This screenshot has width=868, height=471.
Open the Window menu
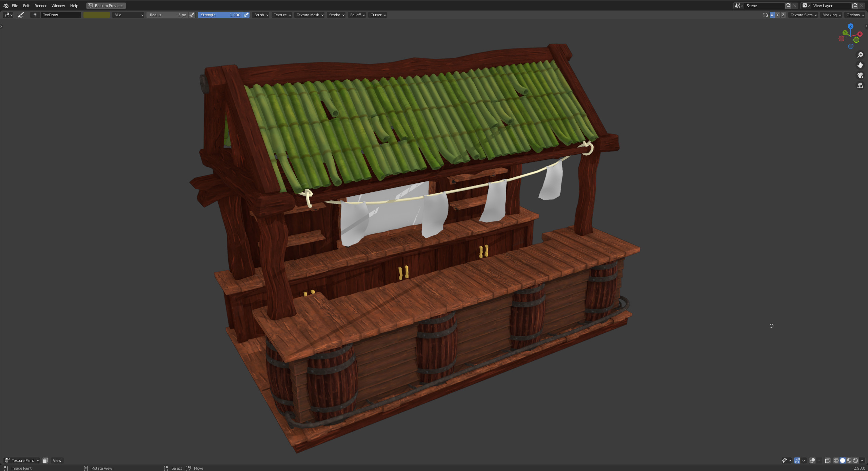point(58,6)
